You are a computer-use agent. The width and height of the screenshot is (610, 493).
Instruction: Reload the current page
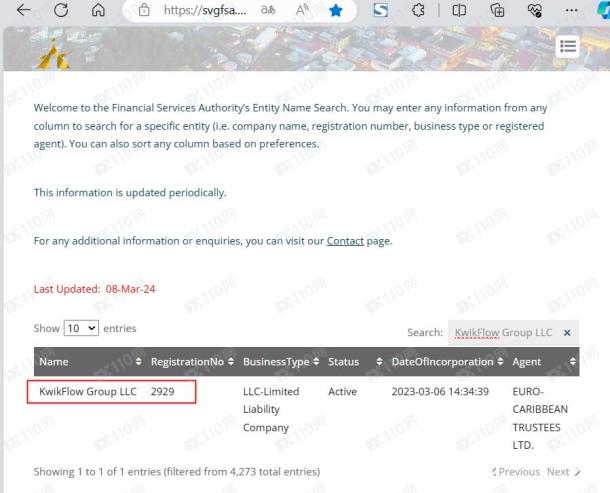pos(61,10)
